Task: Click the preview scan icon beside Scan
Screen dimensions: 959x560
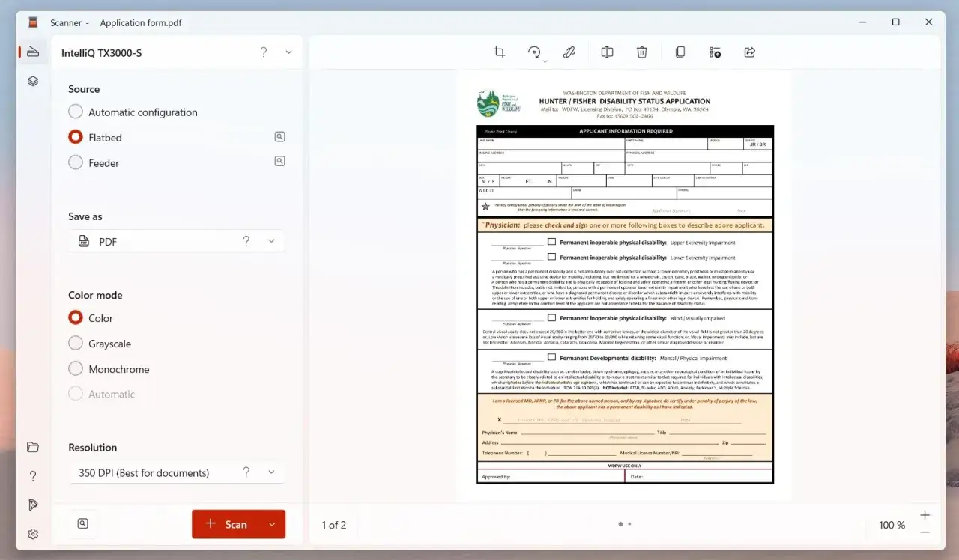Action: pyautogui.click(x=83, y=524)
